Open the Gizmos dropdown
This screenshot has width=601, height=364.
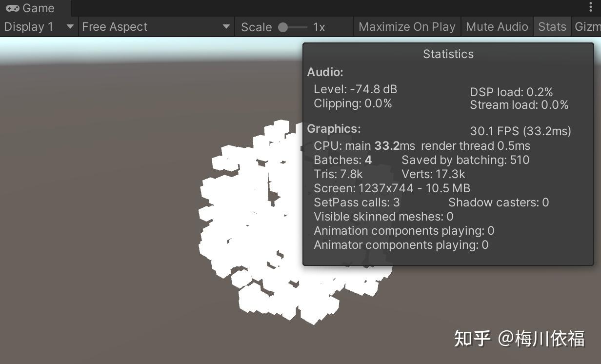590,26
